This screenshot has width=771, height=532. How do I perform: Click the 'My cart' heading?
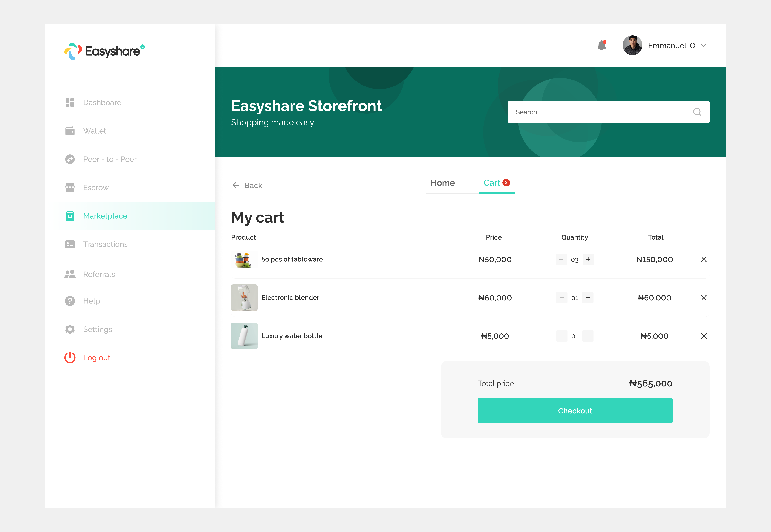tap(258, 218)
